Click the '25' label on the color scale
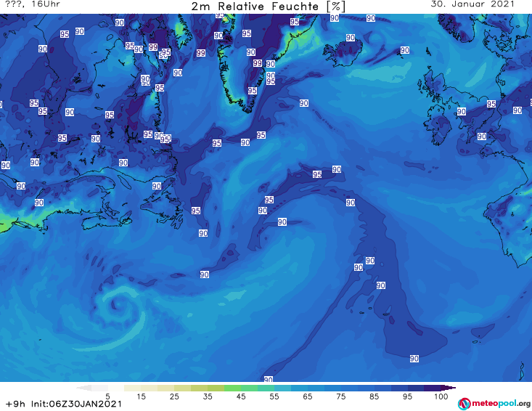The width and height of the screenshot is (532, 411). coord(174,396)
